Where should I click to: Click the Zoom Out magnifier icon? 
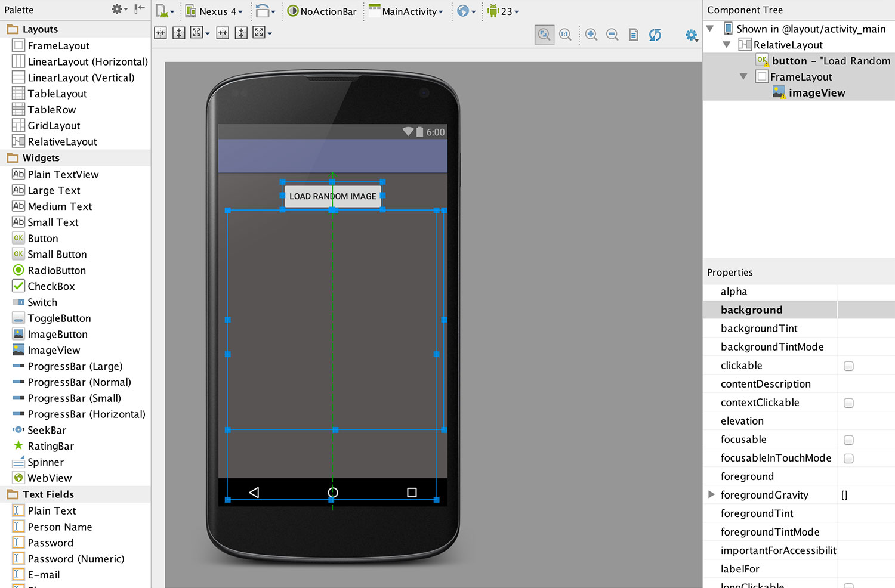coord(612,35)
